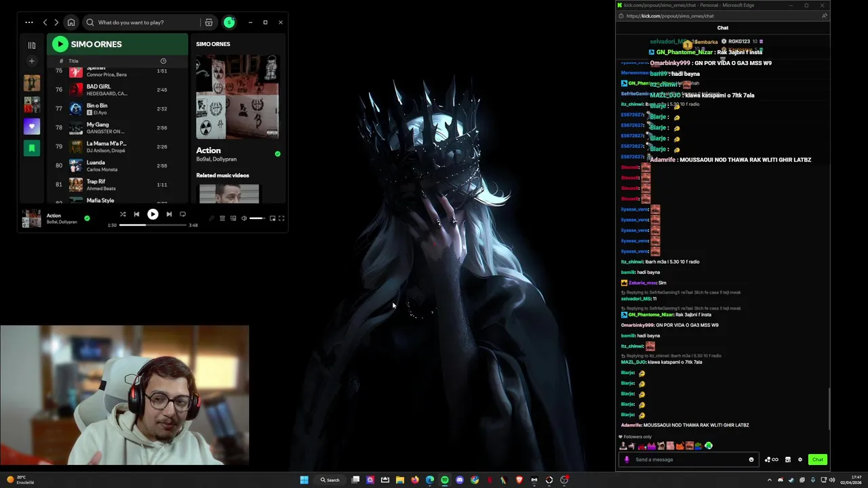Open the Action album cover in Now Playing
Viewport: 868px width, 488px height.
237,98
